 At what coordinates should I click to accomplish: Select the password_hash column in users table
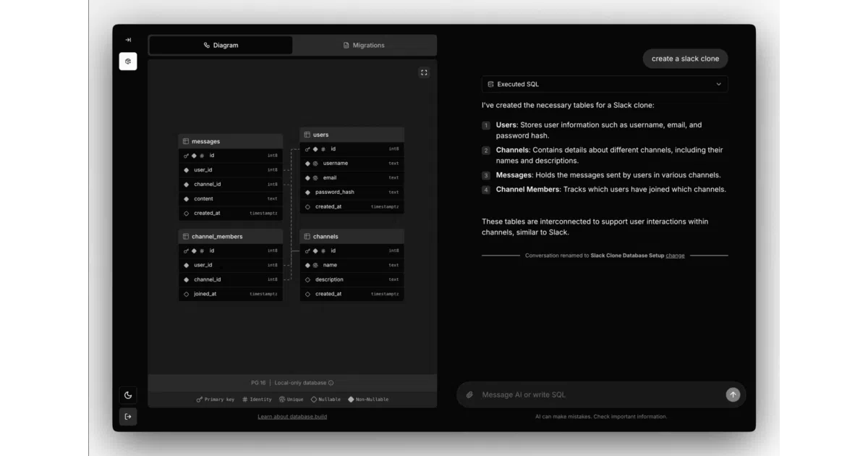(352, 192)
